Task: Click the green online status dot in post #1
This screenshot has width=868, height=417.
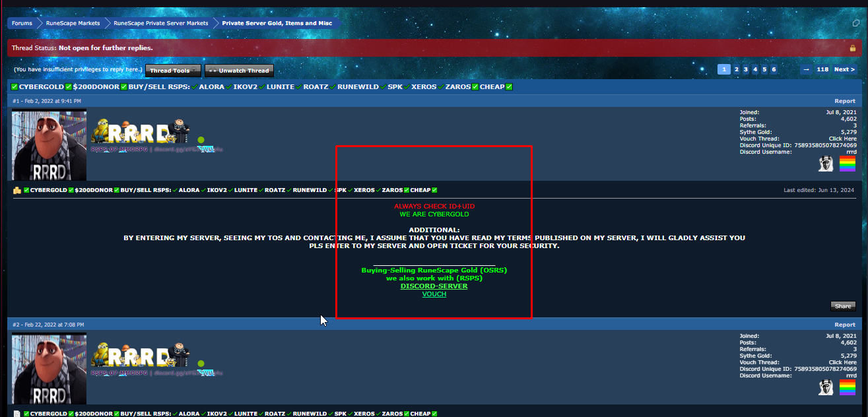Action: click(201, 140)
